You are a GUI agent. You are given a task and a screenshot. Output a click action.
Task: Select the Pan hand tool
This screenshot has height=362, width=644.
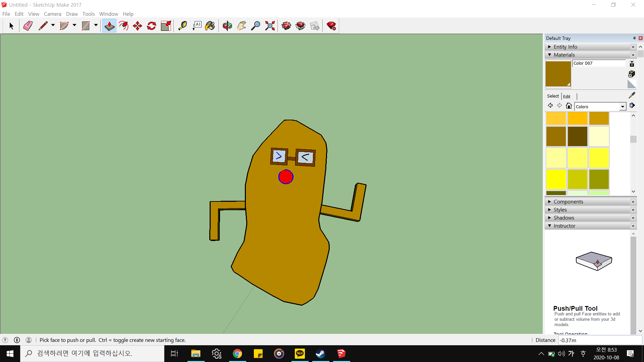pos(241,26)
